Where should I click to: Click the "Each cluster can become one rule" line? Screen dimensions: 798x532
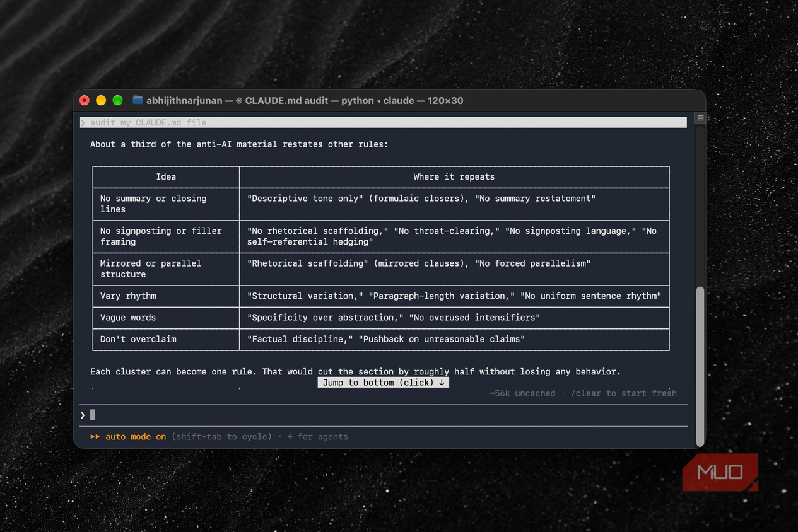[x=355, y=372]
